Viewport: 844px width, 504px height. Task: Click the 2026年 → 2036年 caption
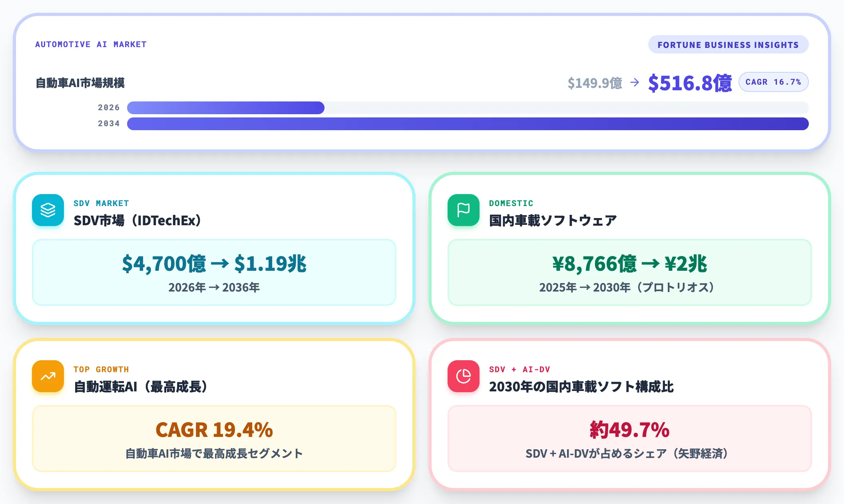214,288
